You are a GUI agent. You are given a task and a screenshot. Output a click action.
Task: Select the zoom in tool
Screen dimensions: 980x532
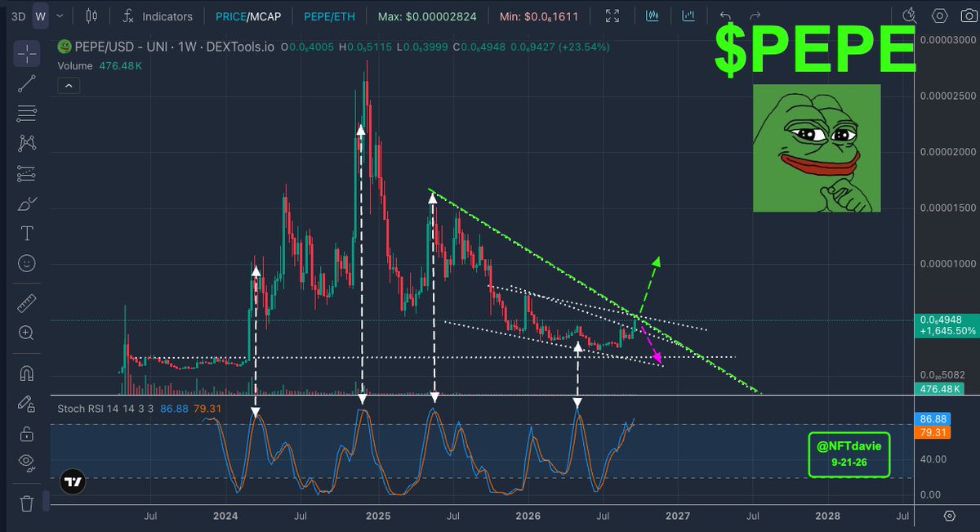(x=27, y=333)
